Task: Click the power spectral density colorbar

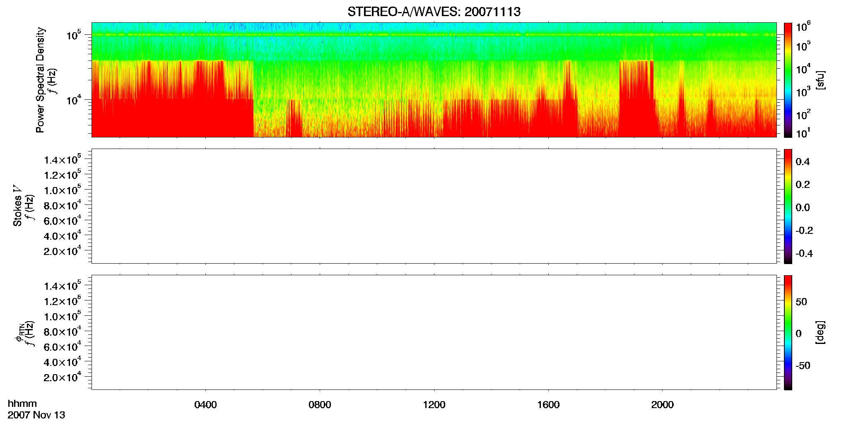Action: (788, 80)
